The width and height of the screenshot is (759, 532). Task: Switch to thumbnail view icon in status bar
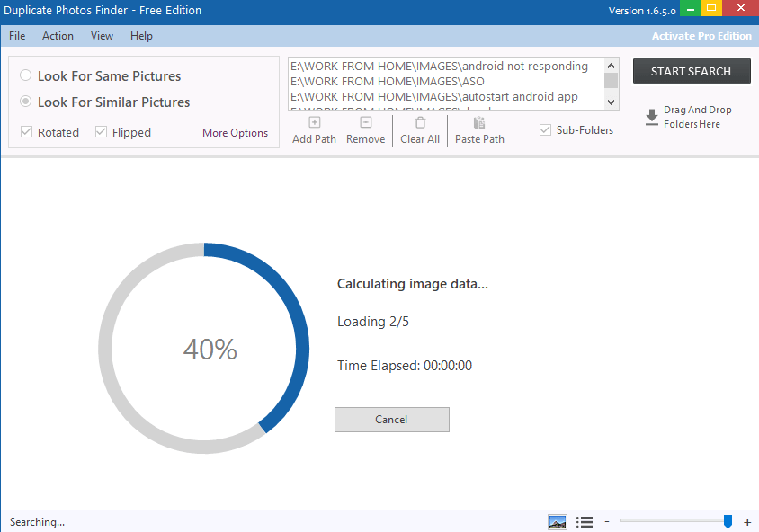[x=558, y=522]
